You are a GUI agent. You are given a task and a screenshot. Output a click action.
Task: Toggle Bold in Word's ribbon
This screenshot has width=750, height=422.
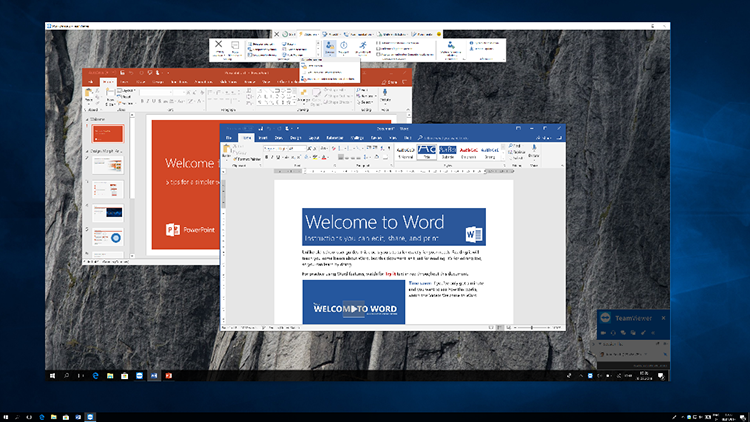point(266,157)
